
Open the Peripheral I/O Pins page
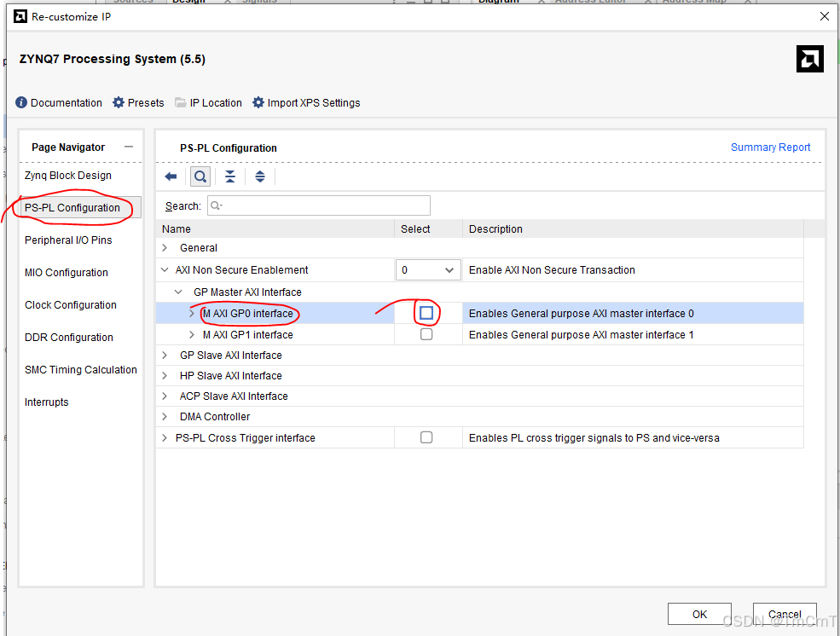point(68,240)
